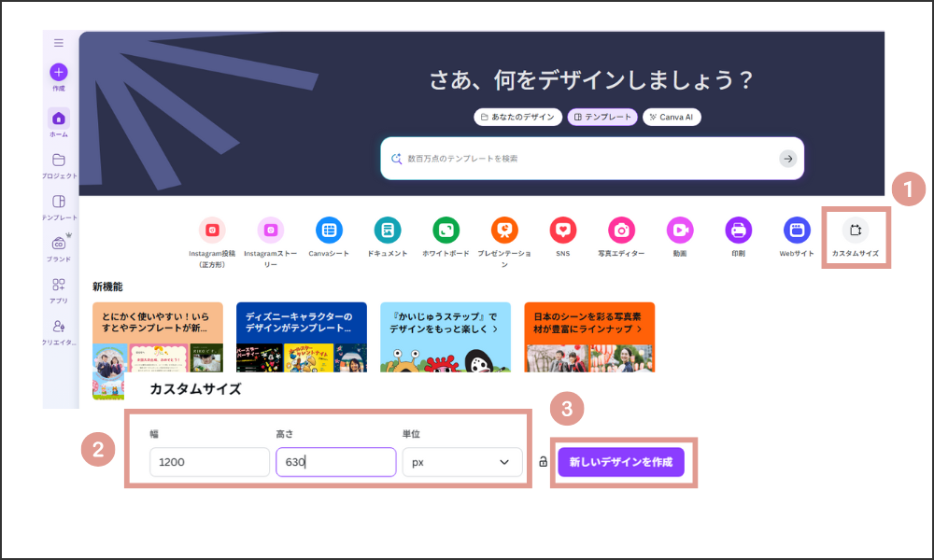Screen dimensions: 934x560
Task: Choose Canvaシート design type
Action: [x=329, y=237]
